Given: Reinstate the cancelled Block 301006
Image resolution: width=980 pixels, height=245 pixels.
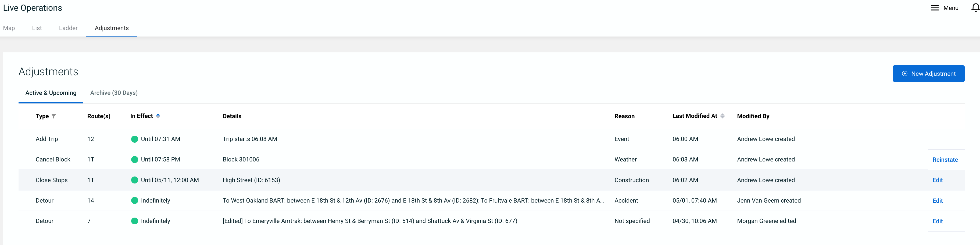Looking at the screenshot, I should coord(945,160).
